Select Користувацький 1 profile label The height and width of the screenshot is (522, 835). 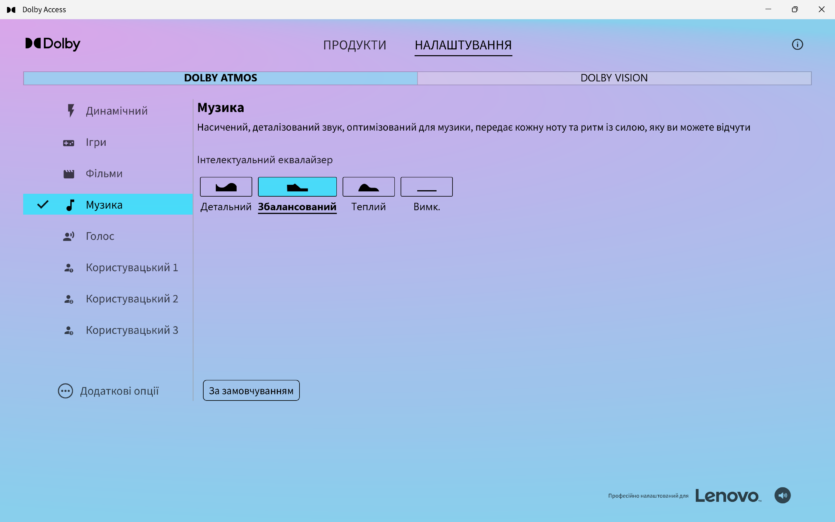pyautogui.click(x=132, y=268)
